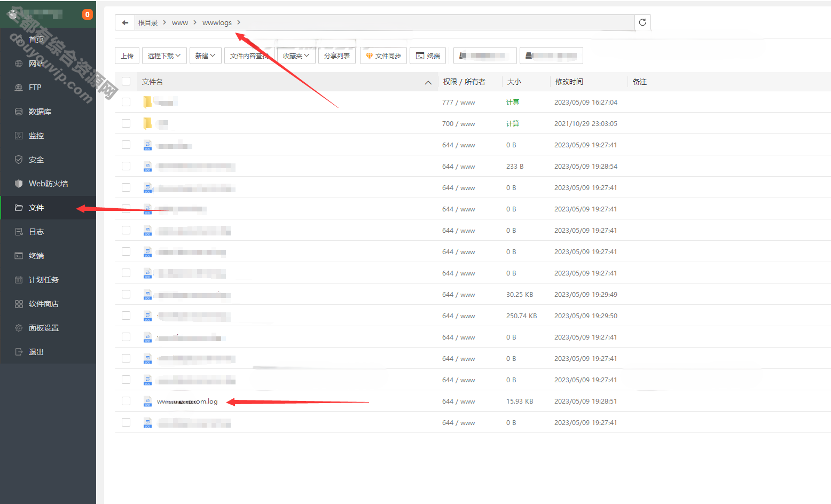Check the box for the 700 / www folder

(x=126, y=123)
